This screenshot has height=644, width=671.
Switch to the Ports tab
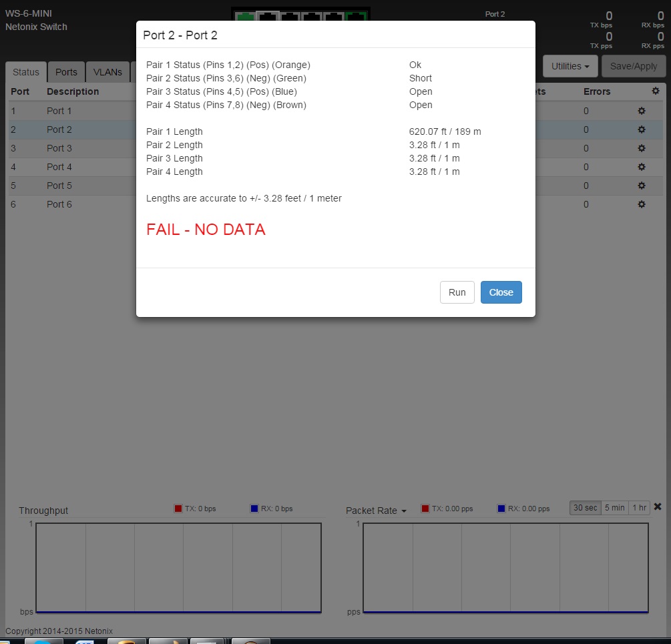66,72
